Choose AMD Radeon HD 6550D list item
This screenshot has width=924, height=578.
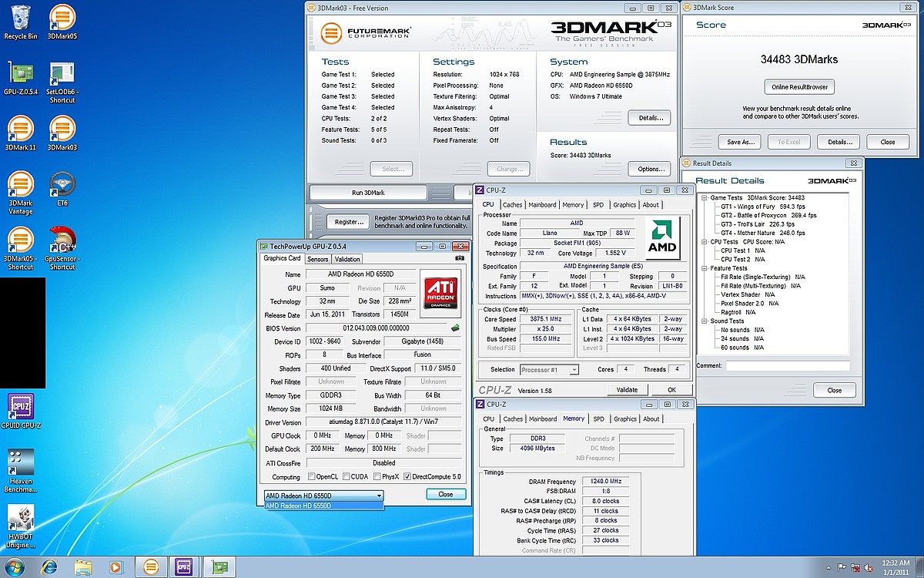point(323,506)
